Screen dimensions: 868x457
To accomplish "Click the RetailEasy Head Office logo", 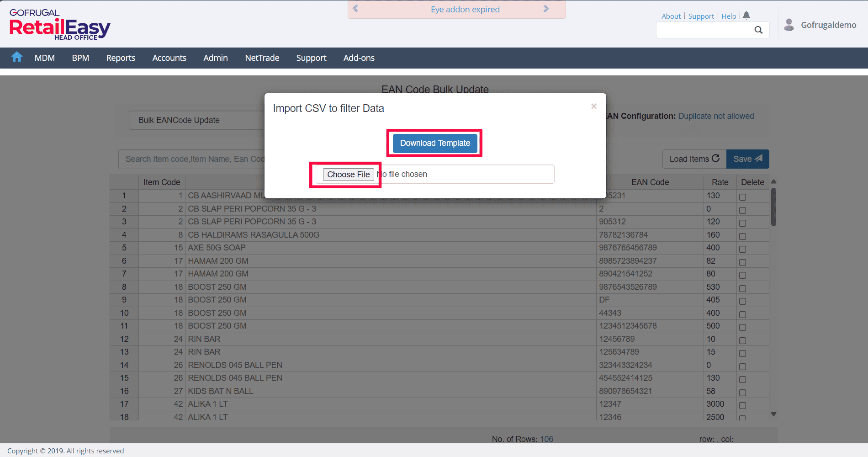I will click(x=60, y=25).
